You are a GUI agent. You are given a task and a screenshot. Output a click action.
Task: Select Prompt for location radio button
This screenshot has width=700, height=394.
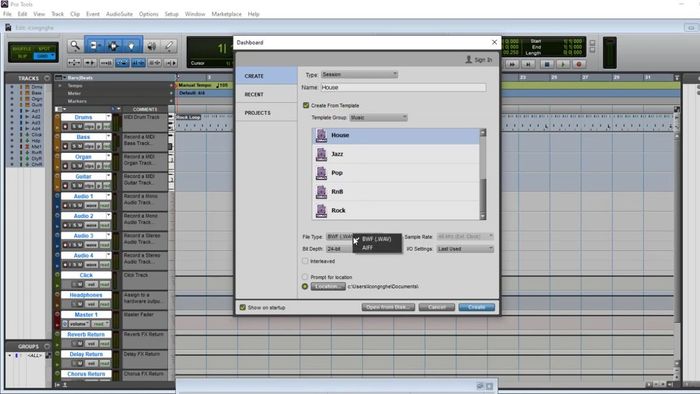click(305, 277)
